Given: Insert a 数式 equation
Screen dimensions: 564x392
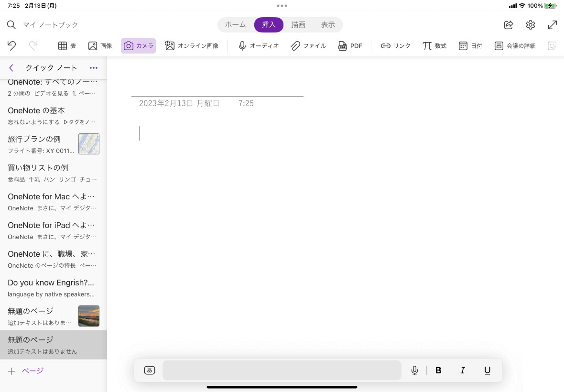Looking at the screenshot, I should point(434,46).
